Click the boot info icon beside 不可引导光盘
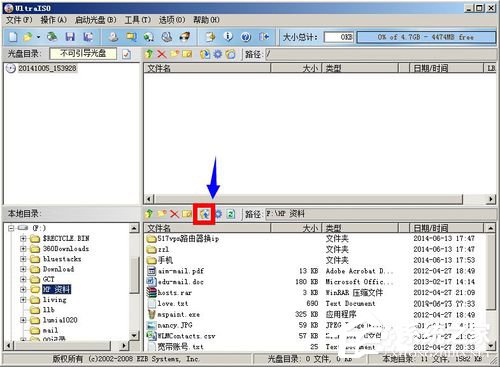The width and height of the screenshot is (500, 367). pyautogui.click(x=126, y=54)
